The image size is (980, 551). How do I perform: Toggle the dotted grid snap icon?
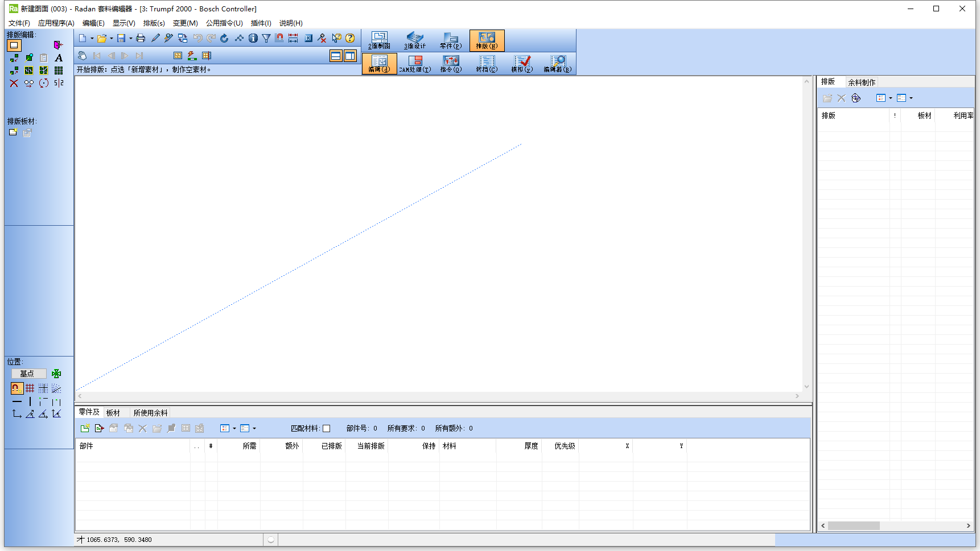(x=43, y=388)
